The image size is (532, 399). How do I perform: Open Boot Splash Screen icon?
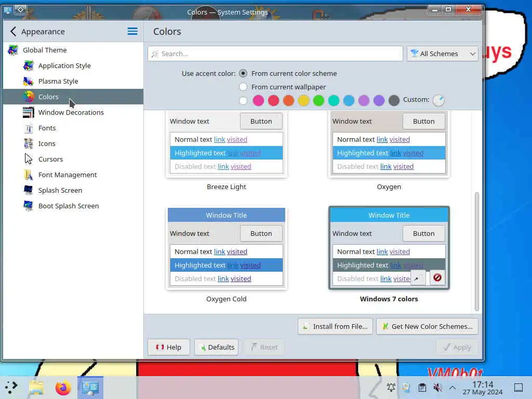click(29, 206)
